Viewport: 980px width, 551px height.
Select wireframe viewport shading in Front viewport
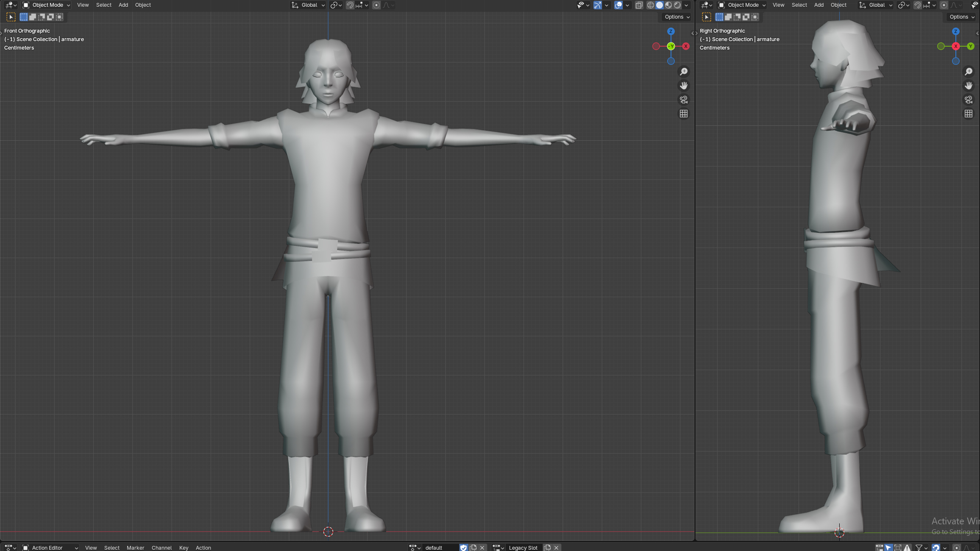(651, 5)
